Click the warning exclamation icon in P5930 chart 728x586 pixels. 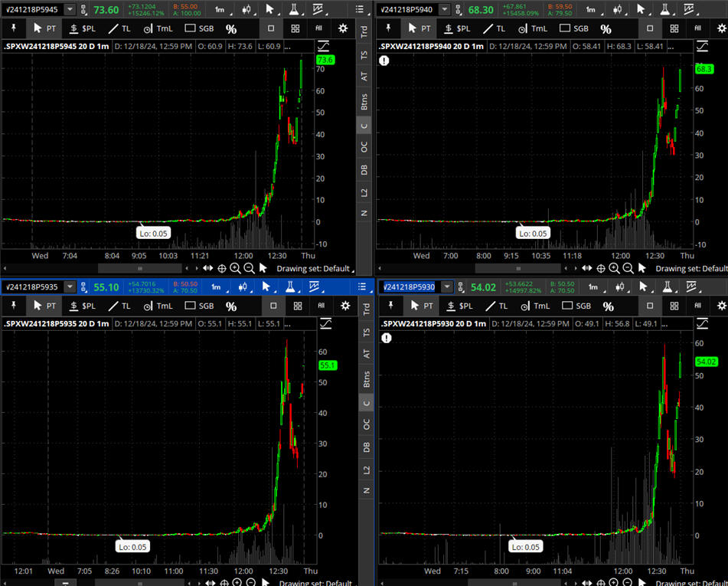pos(387,338)
